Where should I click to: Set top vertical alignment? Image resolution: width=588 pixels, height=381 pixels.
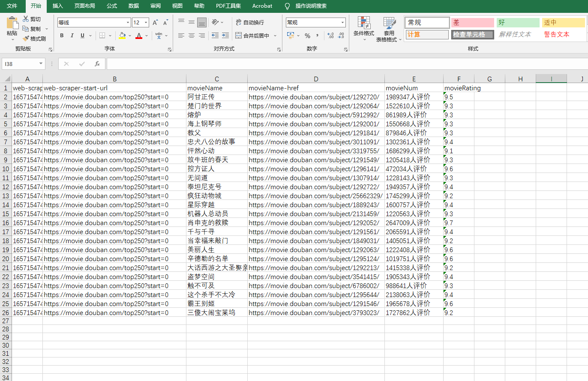(x=181, y=22)
